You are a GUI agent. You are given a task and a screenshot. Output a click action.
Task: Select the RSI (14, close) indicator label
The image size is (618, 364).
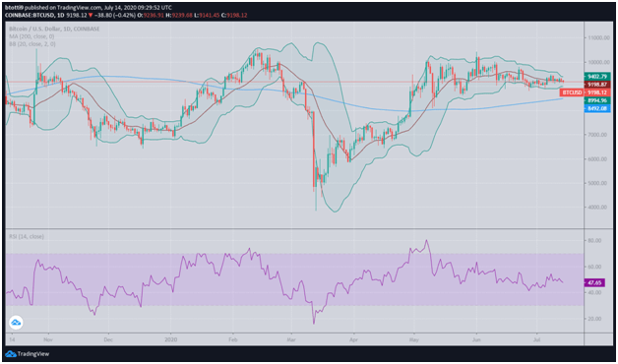point(27,236)
